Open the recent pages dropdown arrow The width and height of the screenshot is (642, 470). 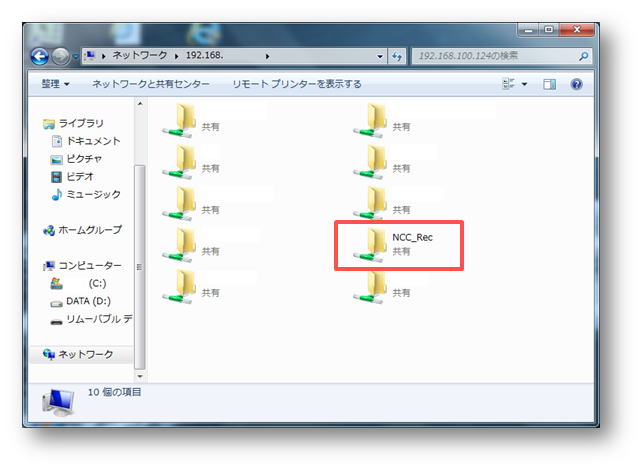coord(75,56)
